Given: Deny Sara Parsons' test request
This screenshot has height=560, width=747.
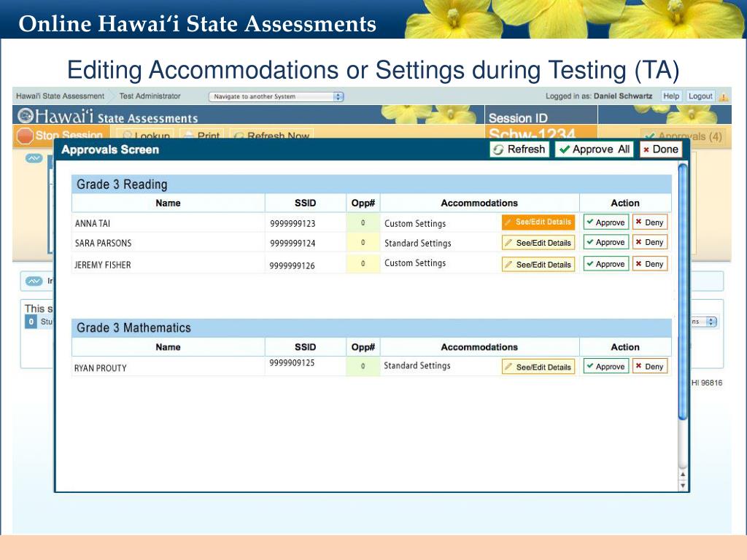Looking at the screenshot, I should coord(650,242).
